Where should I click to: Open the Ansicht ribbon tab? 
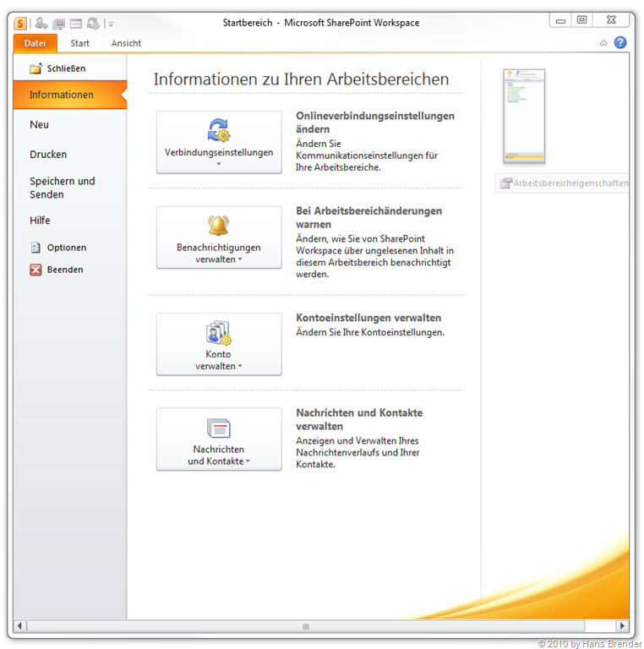[x=127, y=43]
